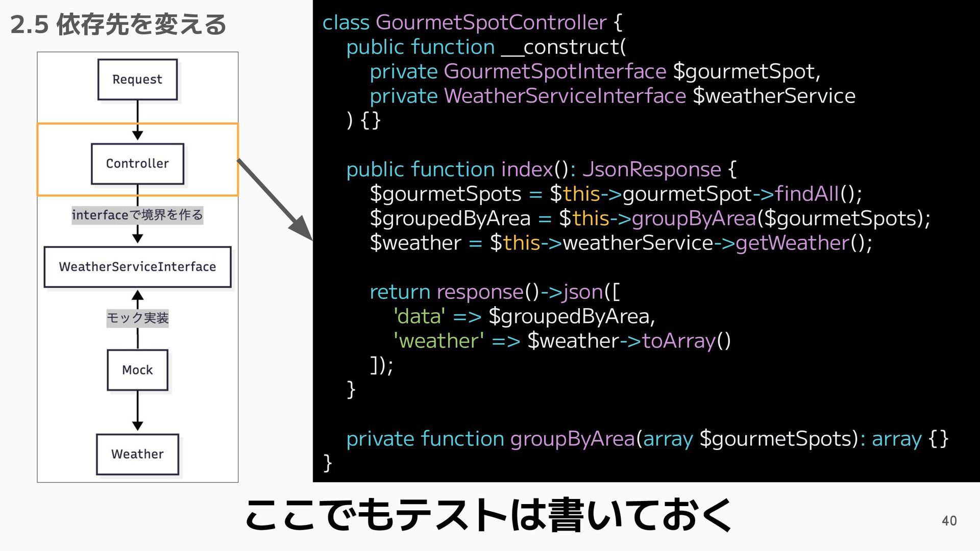Image resolution: width=980 pixels, height=551 pixels.
Task: Select the Weather box at bottom
Action: [x=137, y=454]
